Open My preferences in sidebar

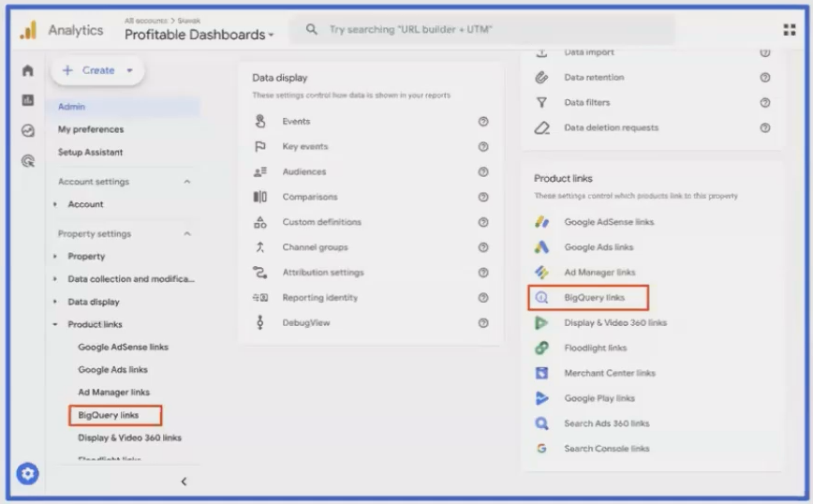[x=91, y=129]
